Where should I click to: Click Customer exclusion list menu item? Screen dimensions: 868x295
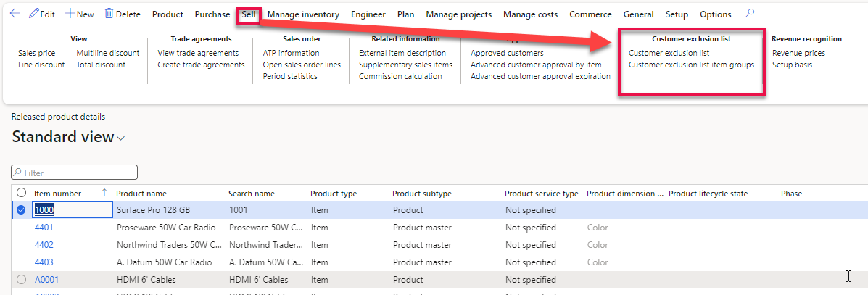[669, 53]
